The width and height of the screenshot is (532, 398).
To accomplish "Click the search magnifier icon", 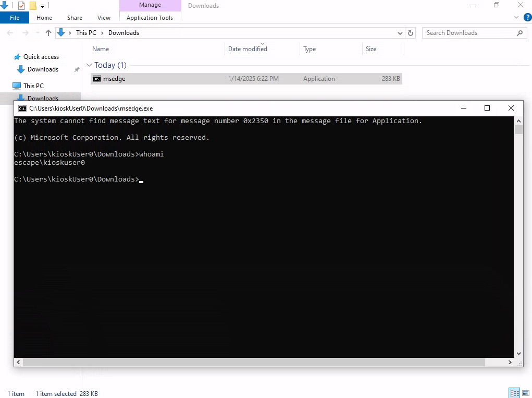I will 519,33.
